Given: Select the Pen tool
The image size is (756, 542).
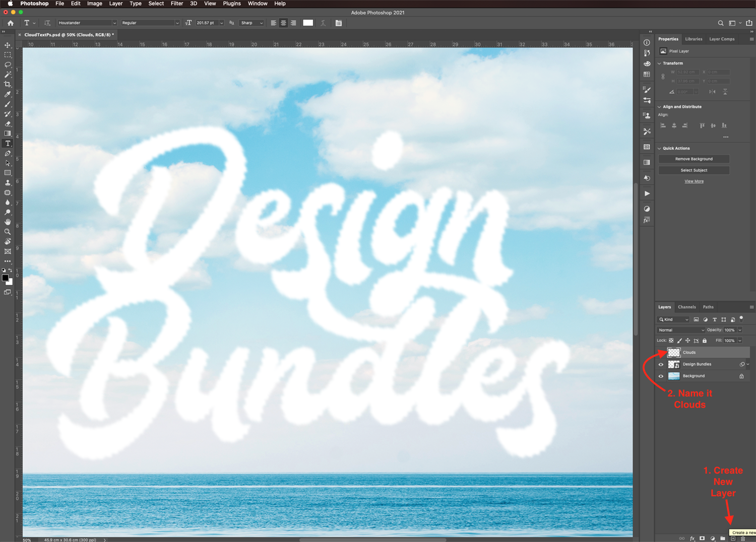Looking at the screenshot, I should pos(8,153).
